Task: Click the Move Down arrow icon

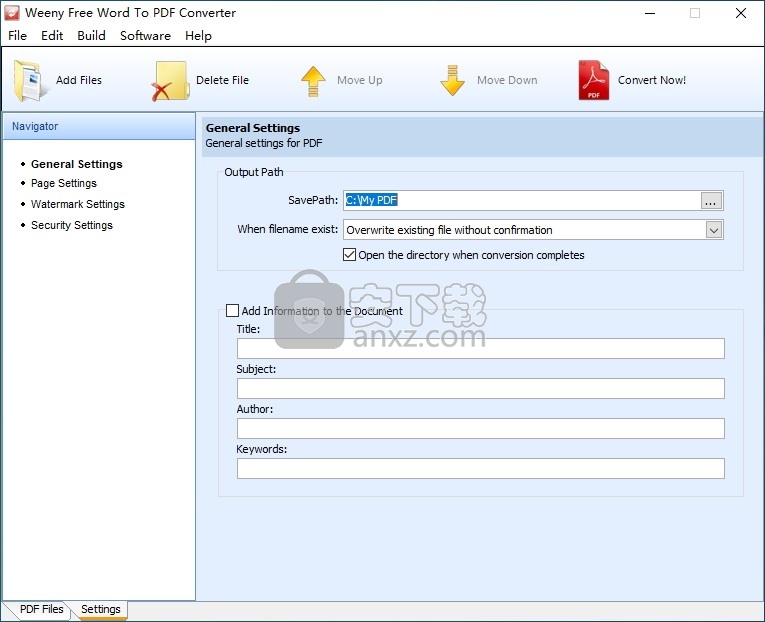Action: [x=452, y=80]
